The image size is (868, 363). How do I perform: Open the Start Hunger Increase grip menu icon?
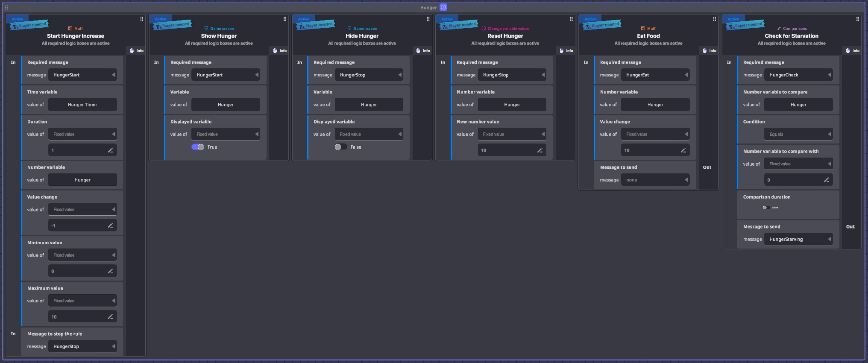point(142,19)
